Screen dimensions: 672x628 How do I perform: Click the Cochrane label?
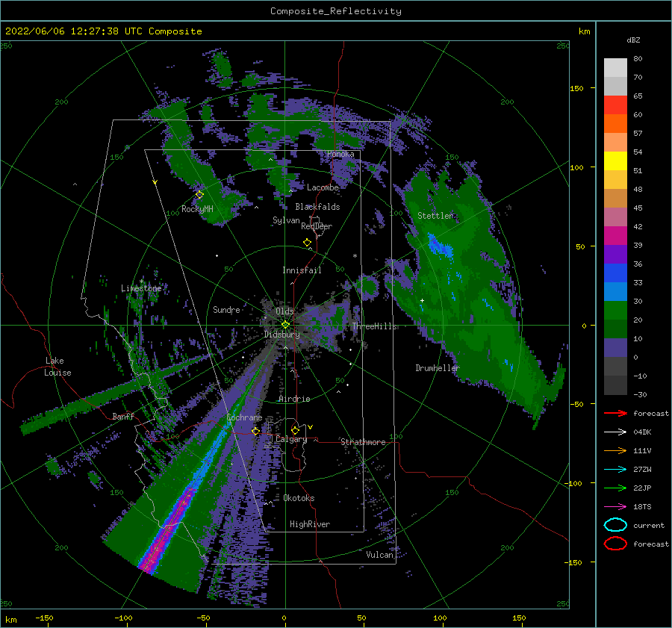tap(244, 417)
